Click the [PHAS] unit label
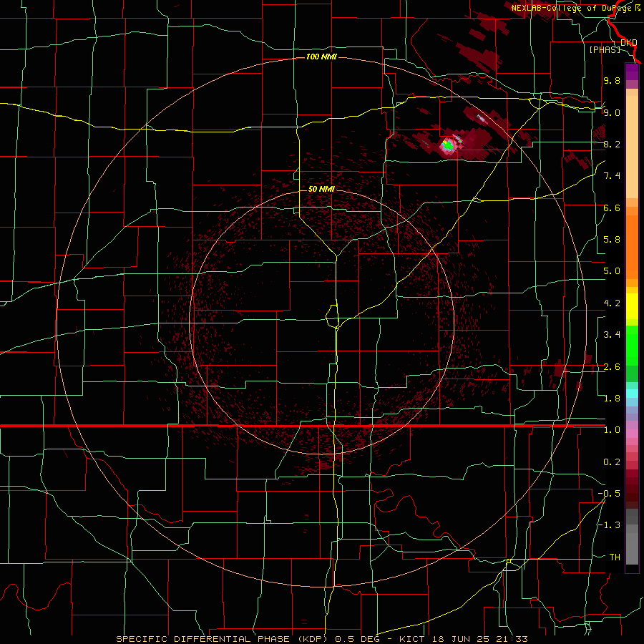This screenshot has width=644, height=644. point(605,50)
